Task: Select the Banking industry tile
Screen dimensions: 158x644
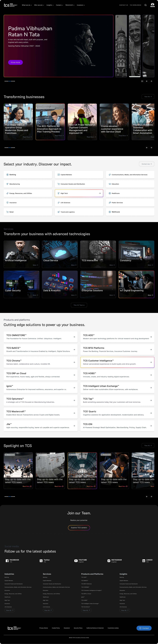Action: pyautogui.click(x=28, y=174)
